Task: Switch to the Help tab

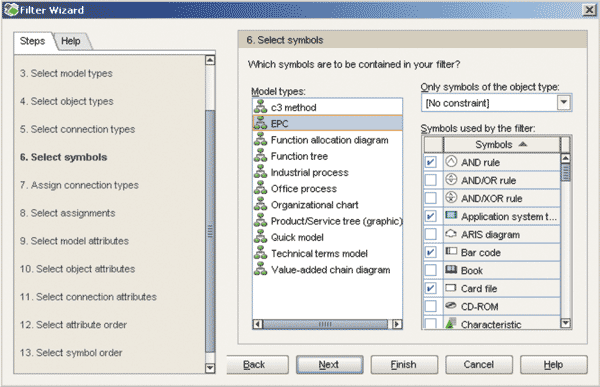Action: (71, 41)
